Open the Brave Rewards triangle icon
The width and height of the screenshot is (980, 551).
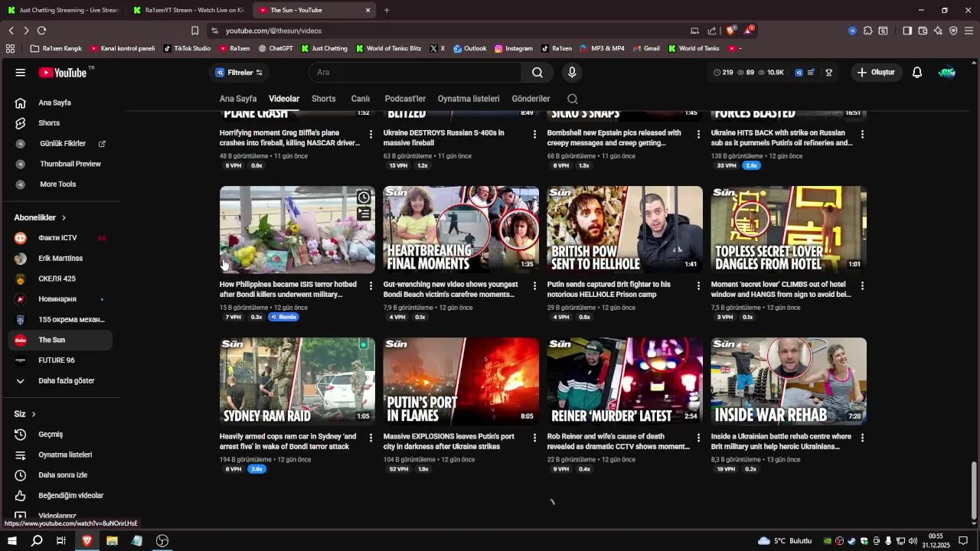(x=748, y=31)
